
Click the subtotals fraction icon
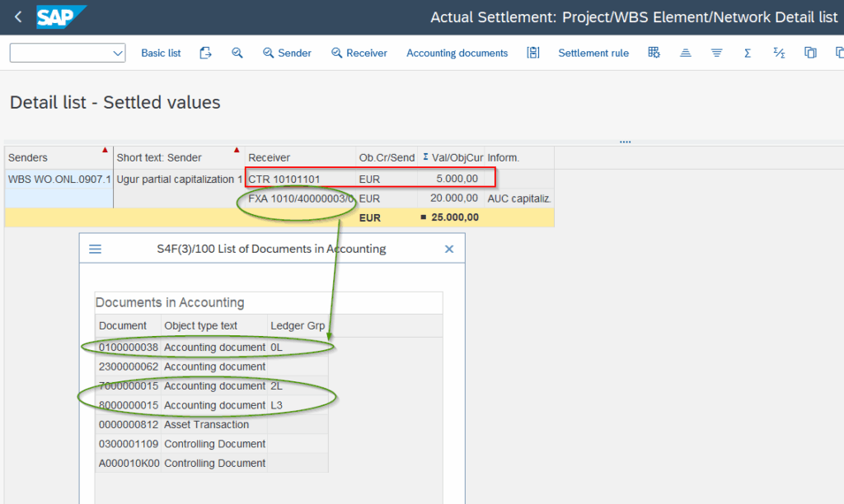(779, 53)
